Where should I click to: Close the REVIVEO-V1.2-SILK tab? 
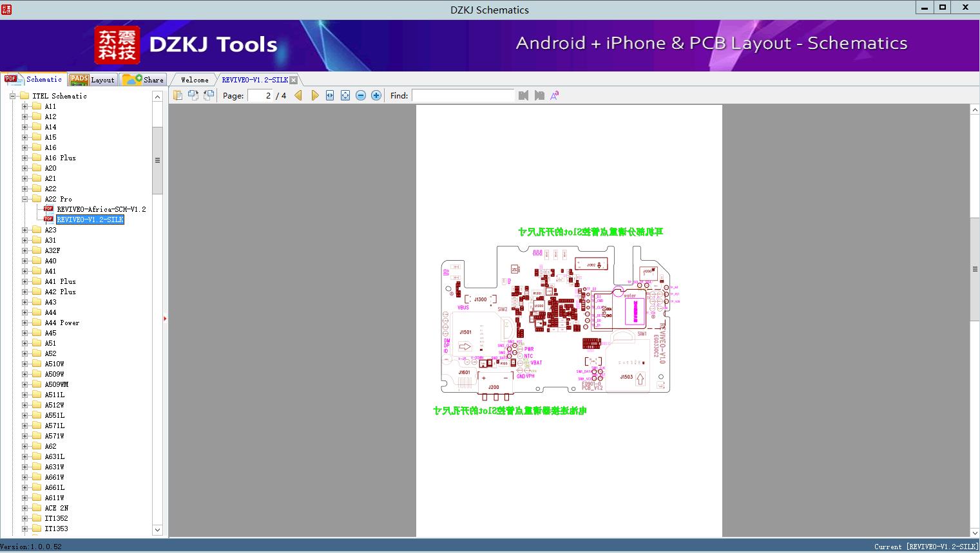[x=294, y=80]
